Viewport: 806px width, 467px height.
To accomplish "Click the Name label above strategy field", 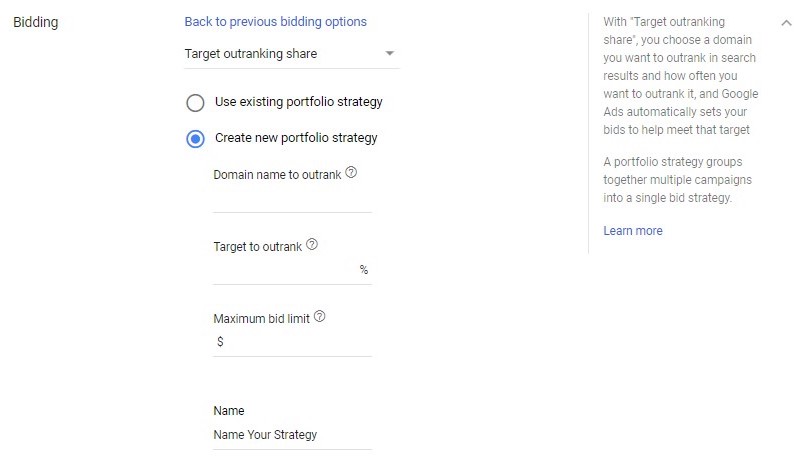I will point(229,411).
